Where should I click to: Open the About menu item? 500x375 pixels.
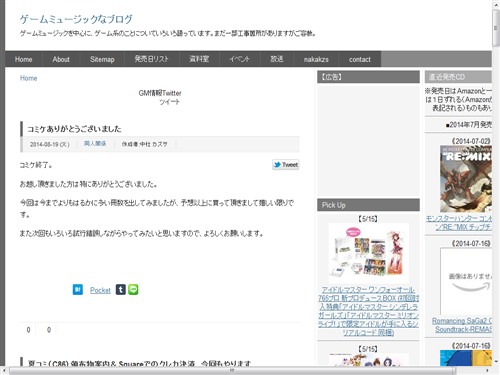coord(61,59)
